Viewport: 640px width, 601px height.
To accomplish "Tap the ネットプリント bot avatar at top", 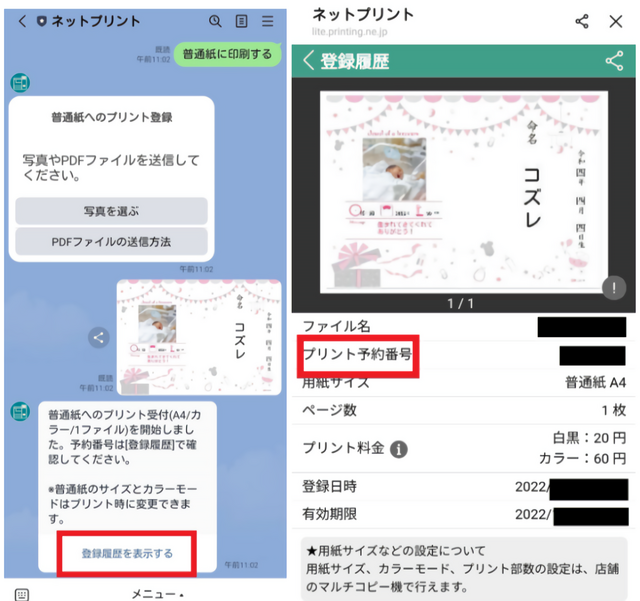I will 19,83.
